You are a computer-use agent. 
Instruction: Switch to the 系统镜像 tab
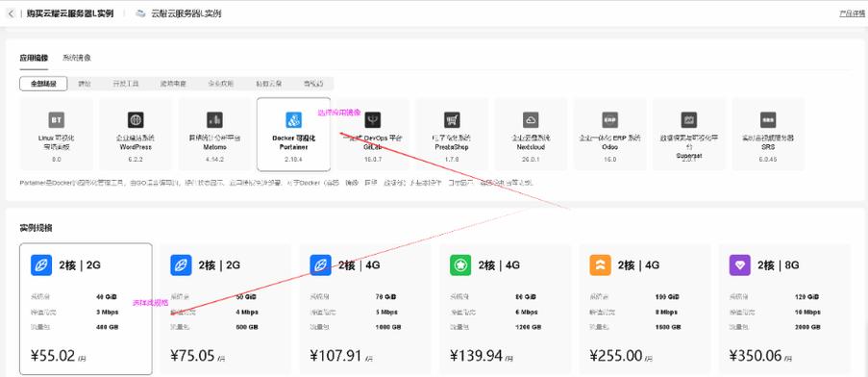pyautogui.click(x=77, y=58)
